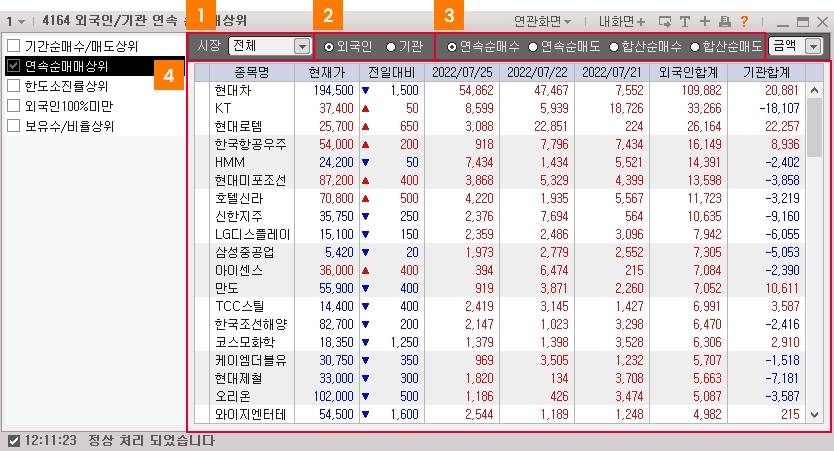Toggle the status bar checkbox beside 12:11:23
The width and height of the screenshot is (834, 451).
tap(14, 441)
